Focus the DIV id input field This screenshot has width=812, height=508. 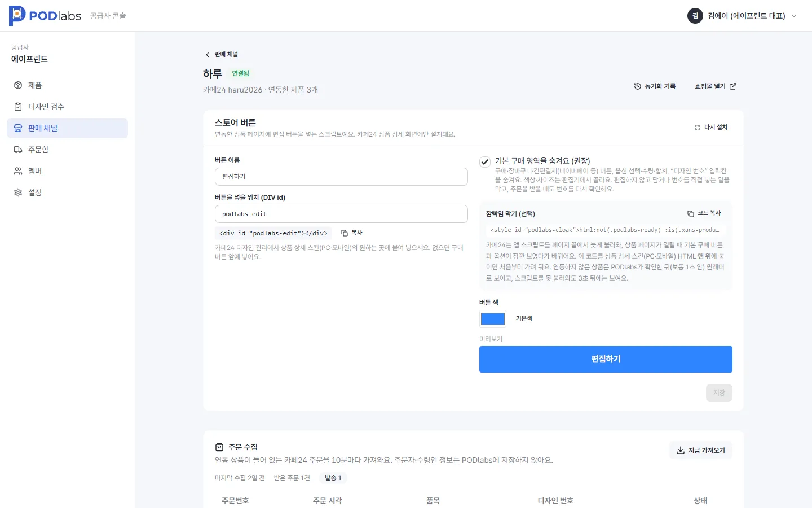click(x=341, y=214)
